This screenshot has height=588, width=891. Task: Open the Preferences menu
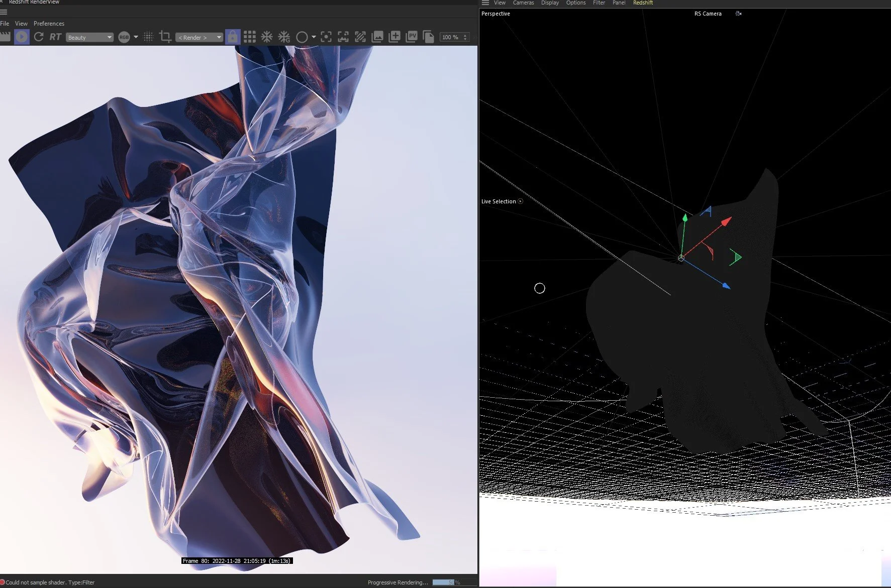click(49, 24)
